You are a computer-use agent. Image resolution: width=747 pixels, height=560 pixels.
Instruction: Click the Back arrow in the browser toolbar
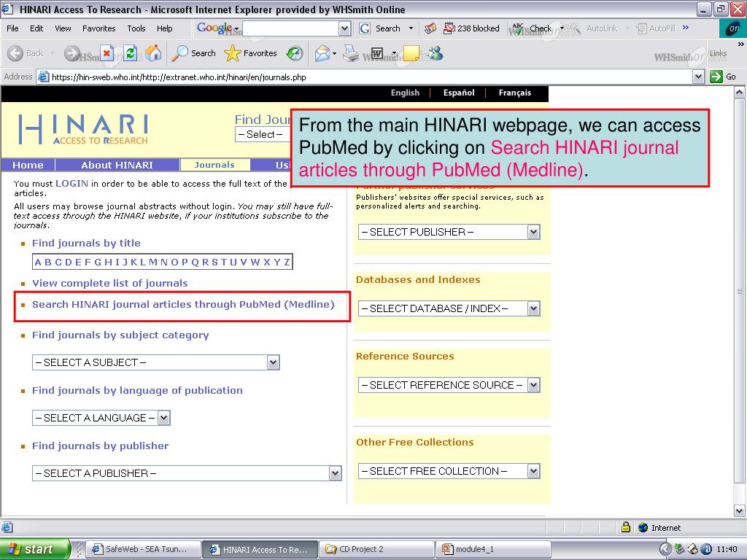tap(15, 53)
